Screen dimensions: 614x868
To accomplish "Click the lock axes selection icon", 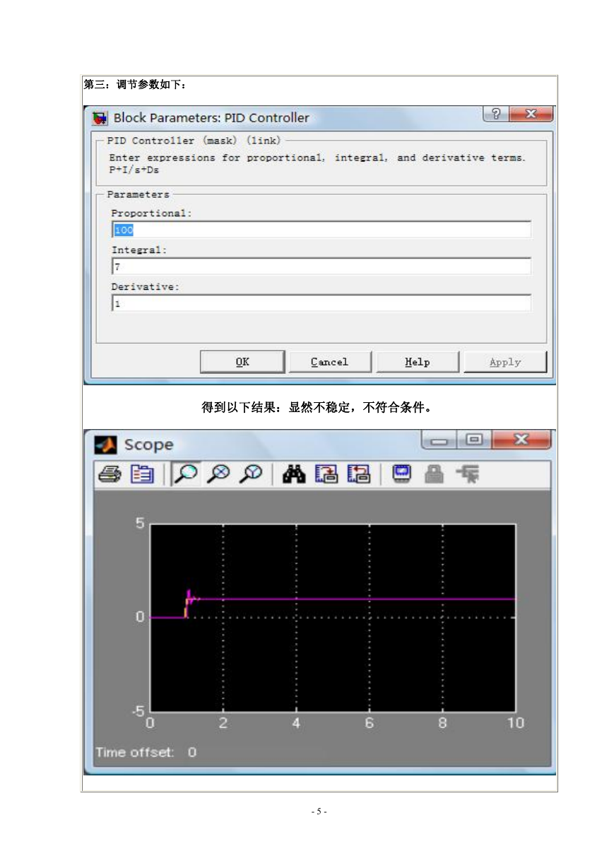I will coord(433,474).
